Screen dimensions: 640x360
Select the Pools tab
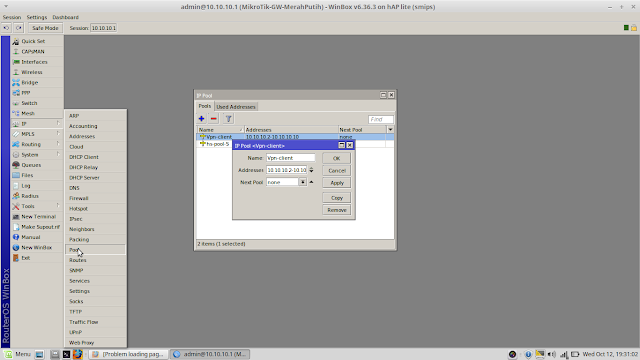point(205,106)
